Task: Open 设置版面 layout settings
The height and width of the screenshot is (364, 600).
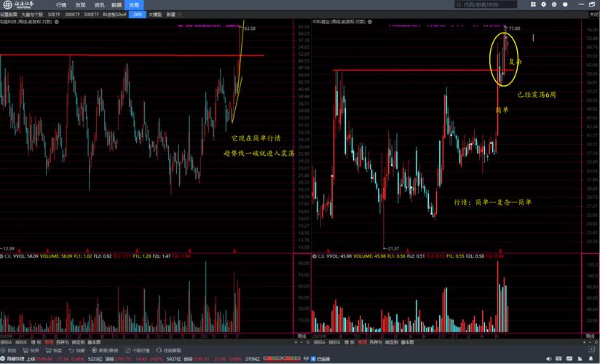Action: [x=9, y=14]
